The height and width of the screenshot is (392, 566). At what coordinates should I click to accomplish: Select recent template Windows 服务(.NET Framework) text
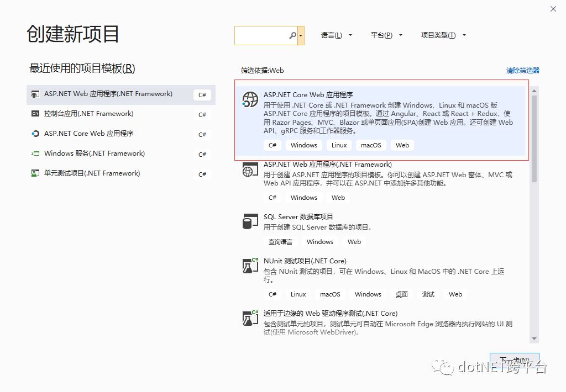click(95, 153)
